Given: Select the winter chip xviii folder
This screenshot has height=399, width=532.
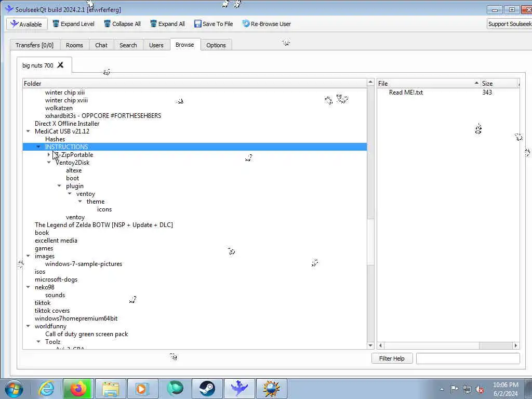Looking at the screenshot, I should click(x=66, y=100).
